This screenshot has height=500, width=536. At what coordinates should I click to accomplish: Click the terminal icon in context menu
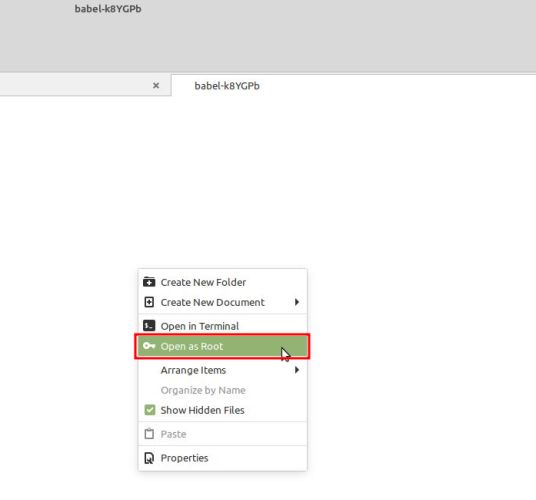click(149, 326)
